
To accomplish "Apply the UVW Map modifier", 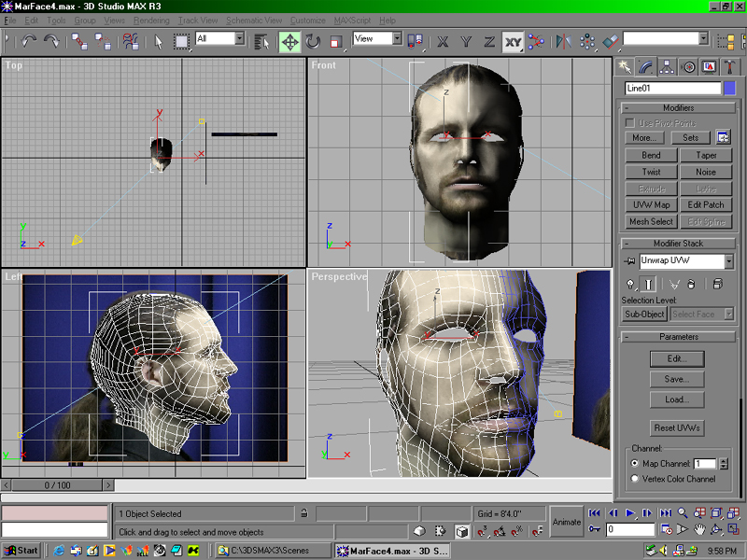I will (651, 204).
